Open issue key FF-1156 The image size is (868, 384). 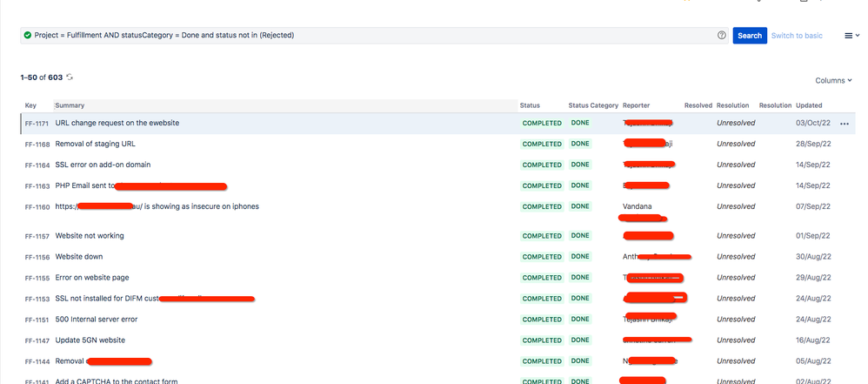[37, 257]
